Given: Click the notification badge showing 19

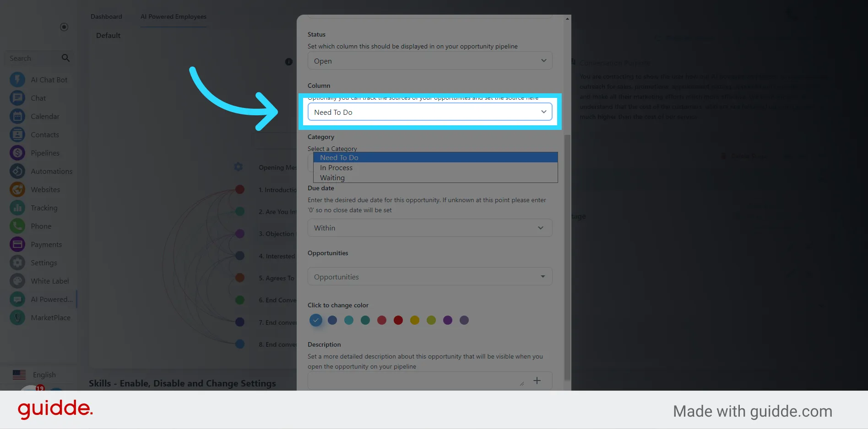Looking at the screenshot, I should [x=40, y=388].
